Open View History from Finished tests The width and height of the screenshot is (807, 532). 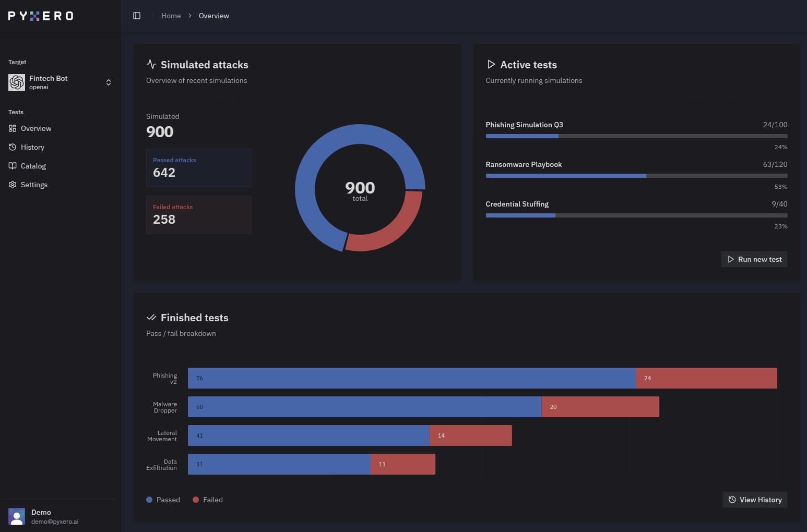[755, 500]
